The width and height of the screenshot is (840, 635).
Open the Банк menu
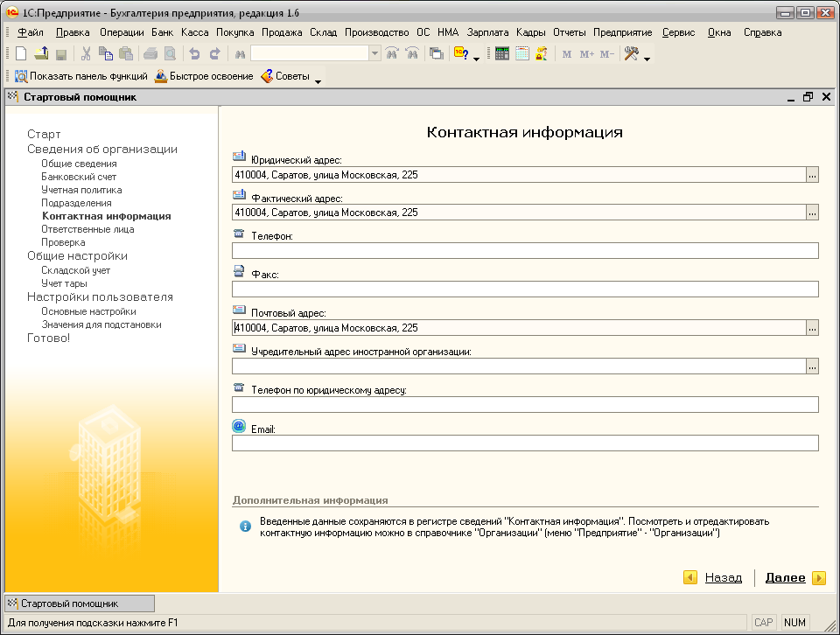click(163, 32)
